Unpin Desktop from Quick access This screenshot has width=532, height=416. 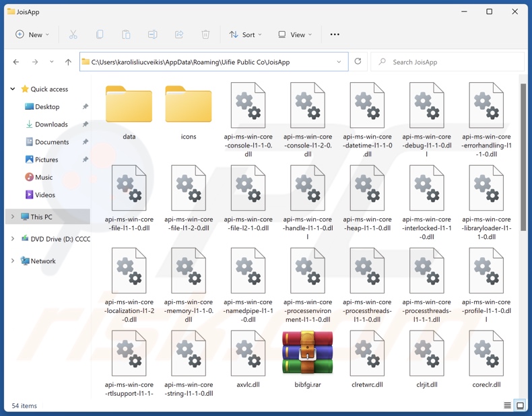(85, 107)
